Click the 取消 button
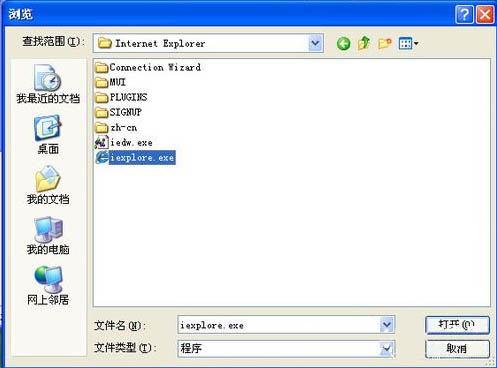The width and height of the screenshot is (497, 368). [x=457, y=349]
